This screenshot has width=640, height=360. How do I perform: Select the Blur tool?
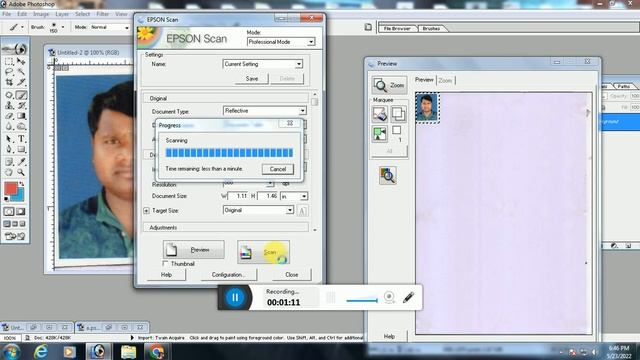[9, 127]
